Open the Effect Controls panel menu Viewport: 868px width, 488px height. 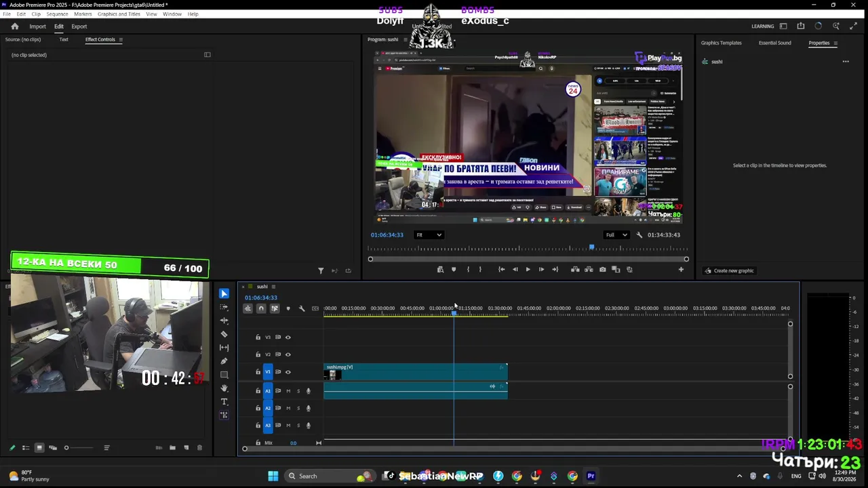[121, 39]
